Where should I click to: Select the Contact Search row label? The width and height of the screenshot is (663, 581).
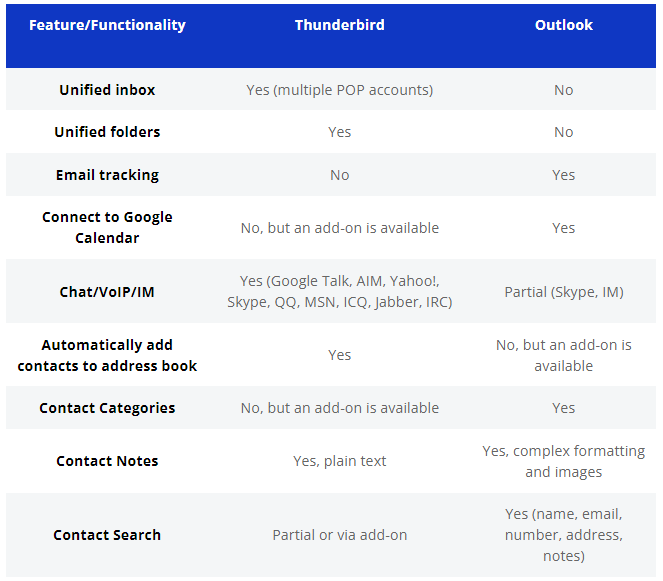click(107, 535)
